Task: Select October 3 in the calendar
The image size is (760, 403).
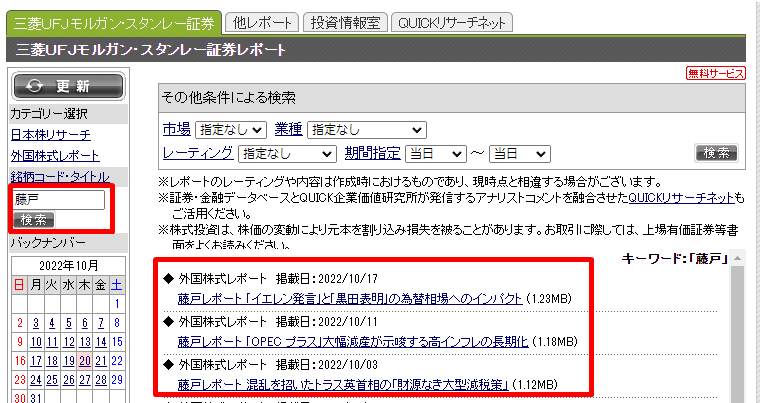Action: tap(36, 323)
